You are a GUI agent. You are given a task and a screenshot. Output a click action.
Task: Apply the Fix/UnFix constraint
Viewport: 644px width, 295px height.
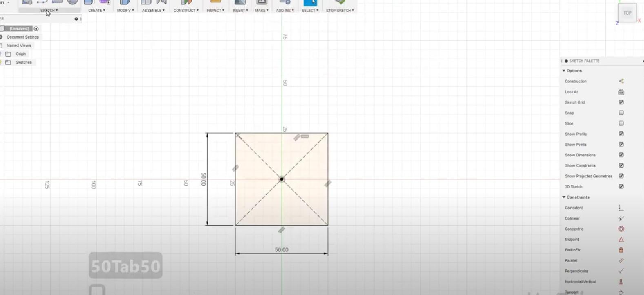621,250
